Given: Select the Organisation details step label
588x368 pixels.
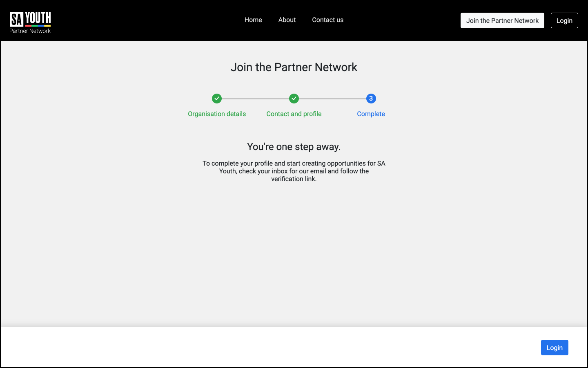Looking at the screenshot, I should (217, 114).
